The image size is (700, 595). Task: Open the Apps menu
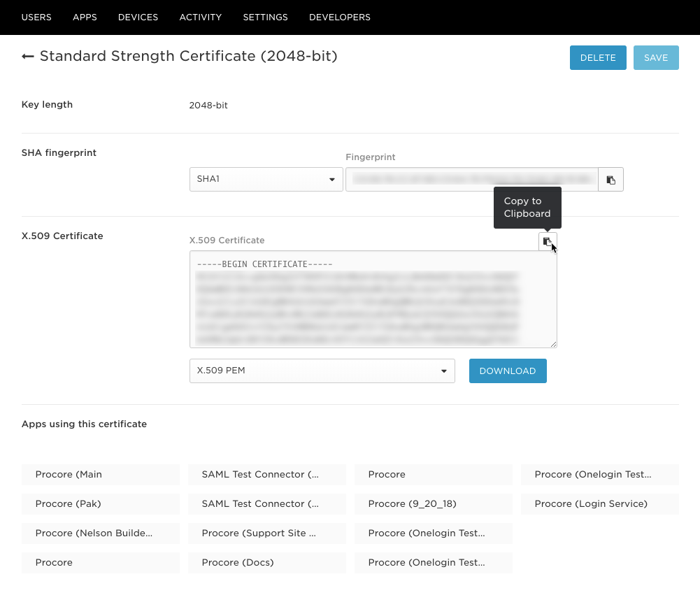[85, 17]
